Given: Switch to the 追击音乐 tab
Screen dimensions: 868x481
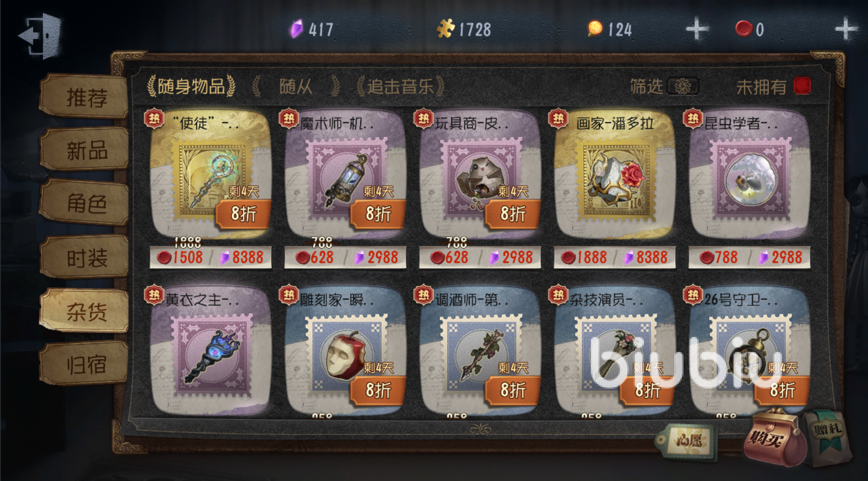Looking at the screenshot, I should coord(401,86).
